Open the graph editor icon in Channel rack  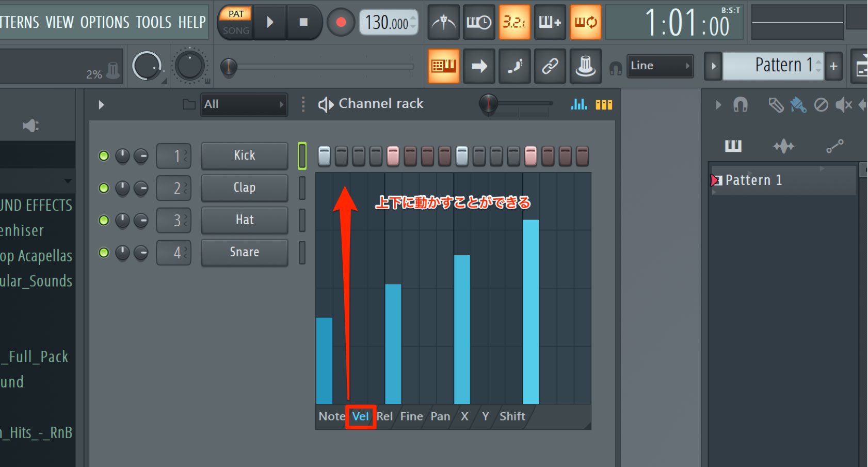[579, 104]
